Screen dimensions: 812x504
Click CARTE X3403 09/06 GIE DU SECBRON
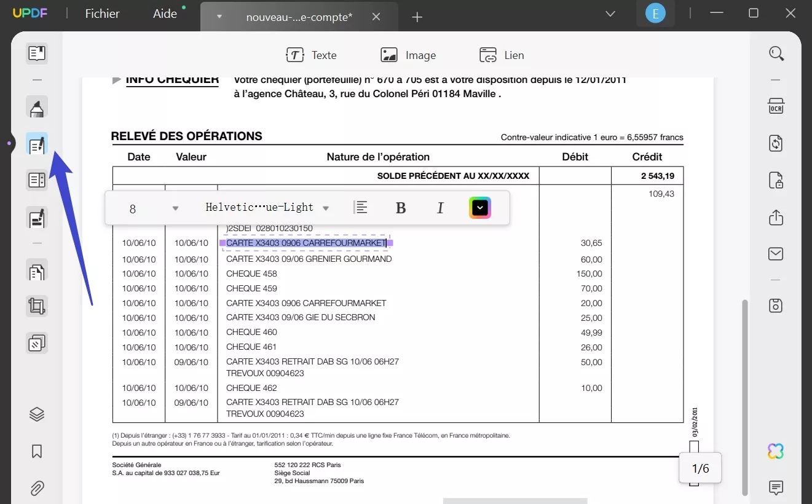301,317
